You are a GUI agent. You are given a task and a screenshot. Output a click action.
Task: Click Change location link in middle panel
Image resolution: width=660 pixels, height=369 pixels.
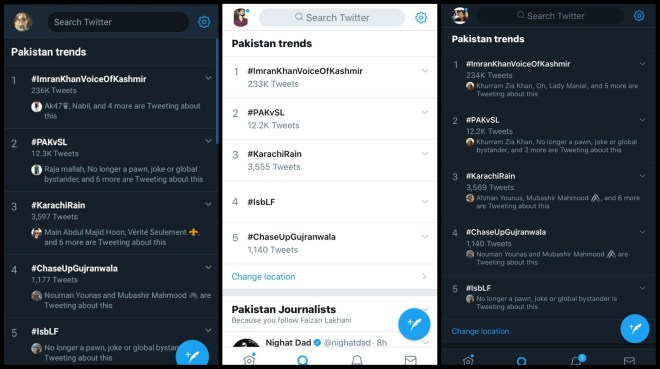pyautogui.click(x=263, y=277)
